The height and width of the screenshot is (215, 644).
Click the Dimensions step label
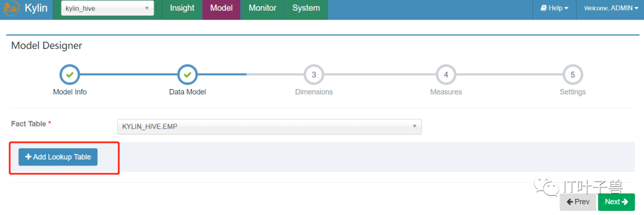coord(314,92)
